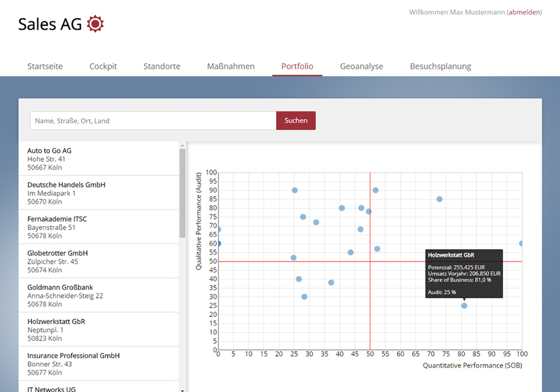This screenshot has height=392, width=560.
Task: Click the data point at SOB 52, Audit 57
Action: coord(377,249)
